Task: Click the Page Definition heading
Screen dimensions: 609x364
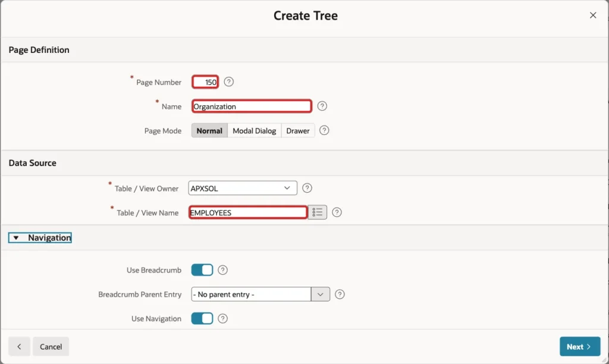Action: pyautogui.click(x=39, y=50)
